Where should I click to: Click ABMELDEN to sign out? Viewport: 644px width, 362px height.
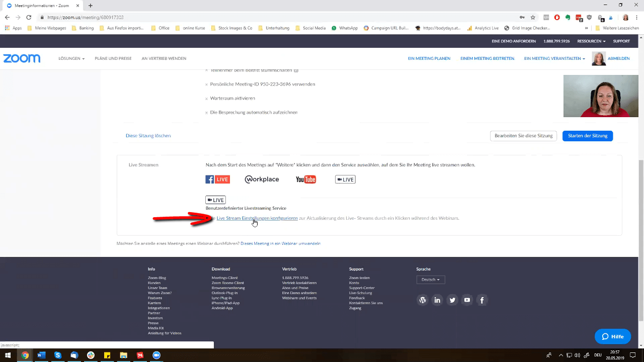tap(619, 58)
